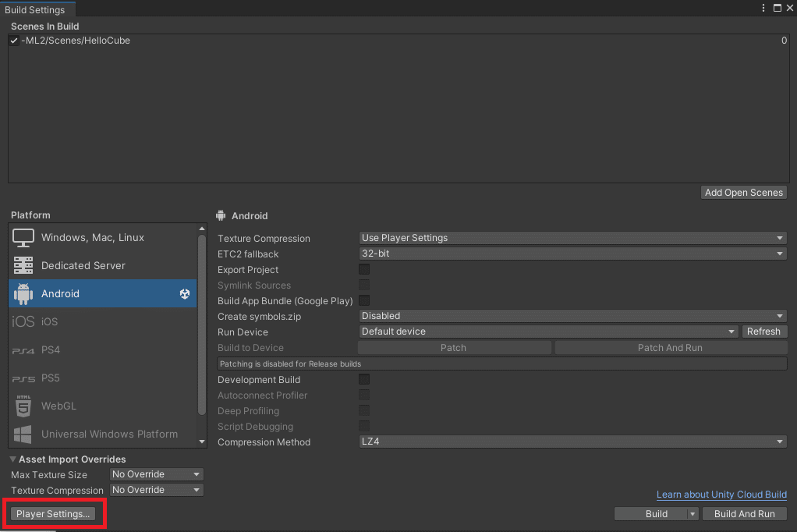Open the Create symbols.zip Disabled dropdown

coord(573,316)
